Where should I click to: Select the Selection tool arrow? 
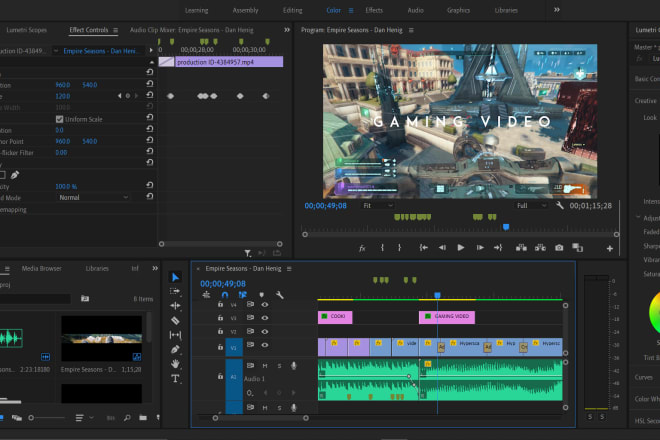click(175, 277)
